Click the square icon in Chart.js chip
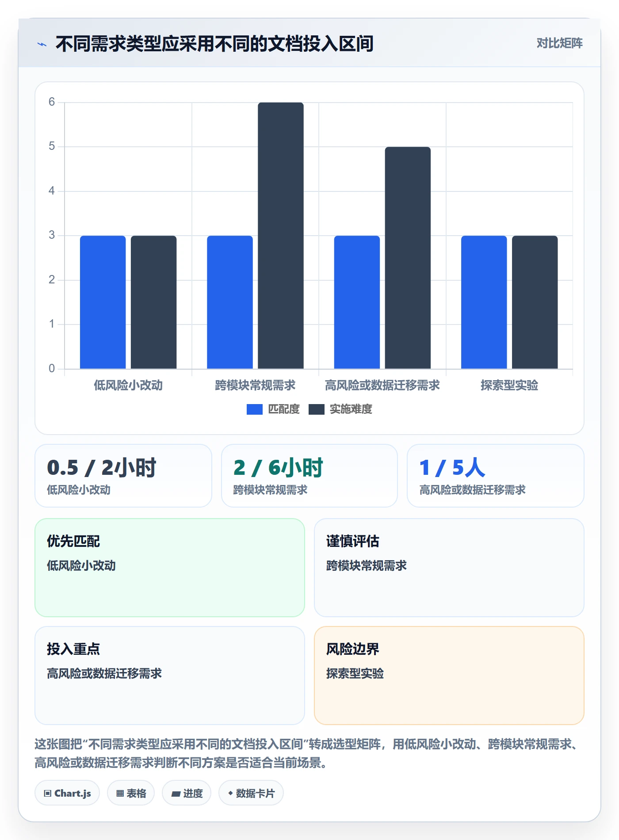Viewport: 619px width, 840px height. pyautogui.click(x=48, y=794)
